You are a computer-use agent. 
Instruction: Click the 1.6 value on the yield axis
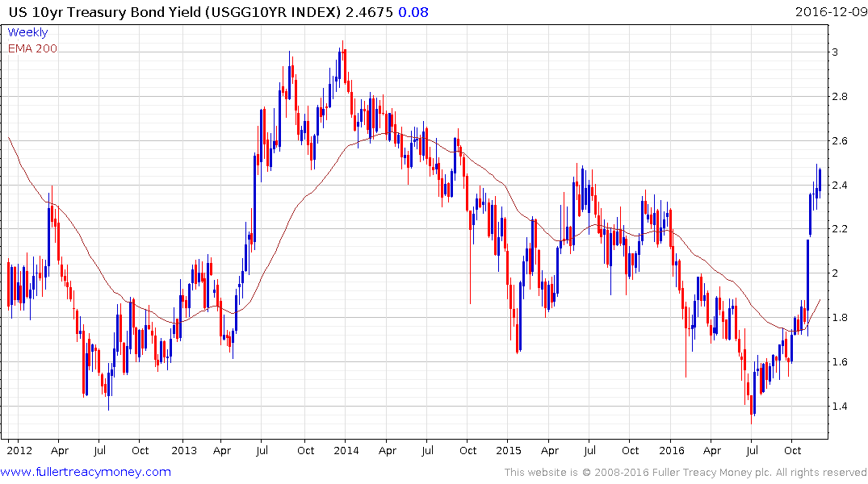(840, 362)
